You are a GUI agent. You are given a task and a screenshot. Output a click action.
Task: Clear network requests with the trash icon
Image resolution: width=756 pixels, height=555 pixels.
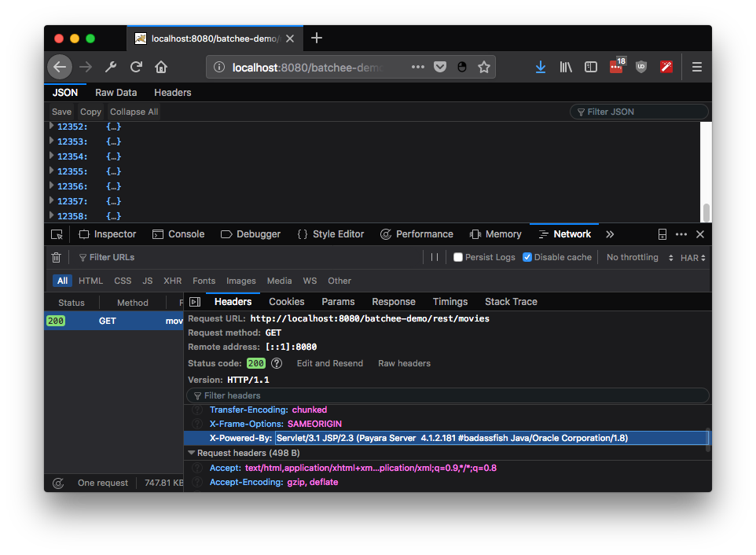56,257
